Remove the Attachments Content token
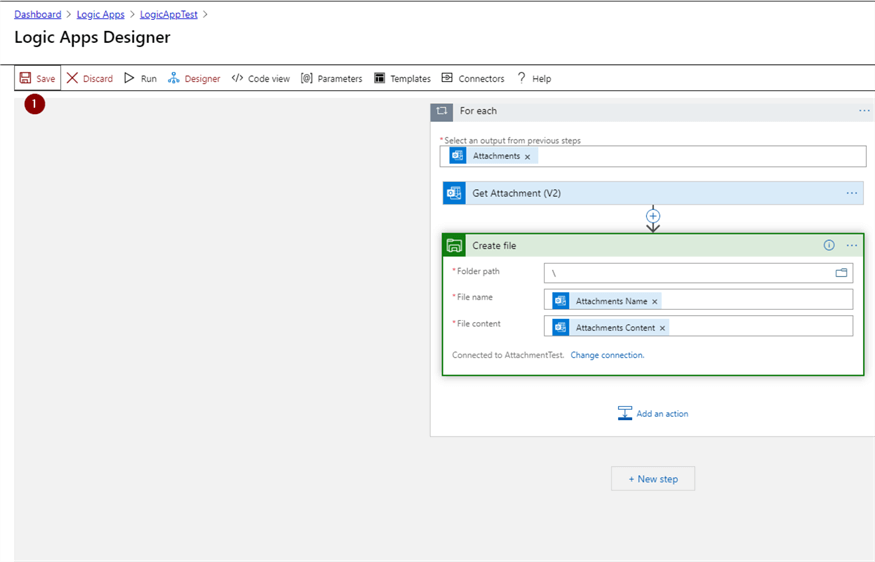This screenshot has height=562, width=875. click(662, 328)
